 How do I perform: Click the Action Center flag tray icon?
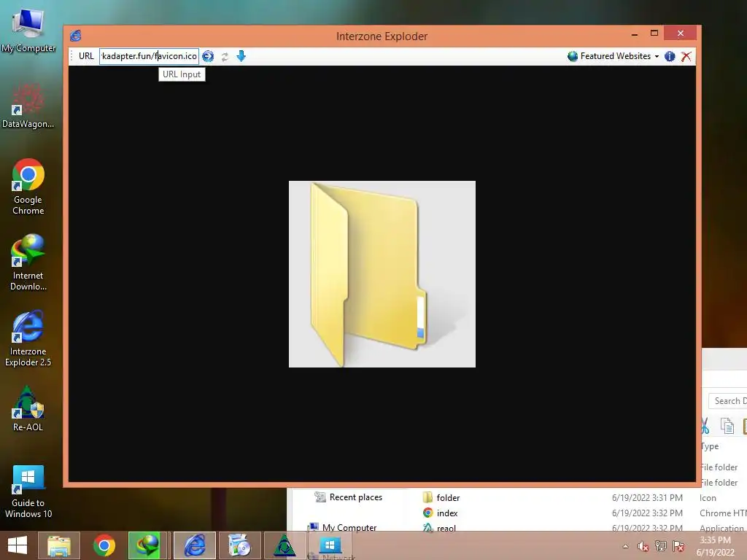[x=678, y=547]
